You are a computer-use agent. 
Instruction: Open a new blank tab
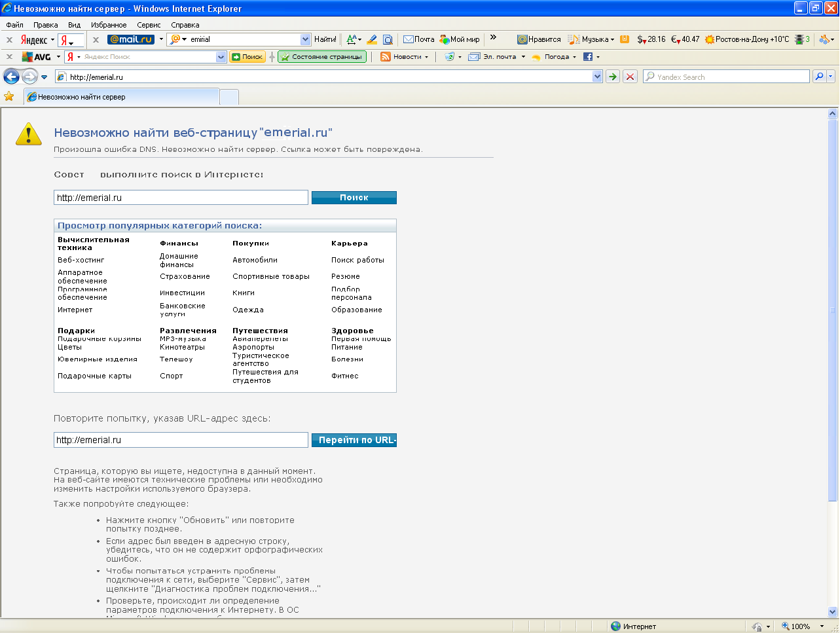click(x=229, y=98)
